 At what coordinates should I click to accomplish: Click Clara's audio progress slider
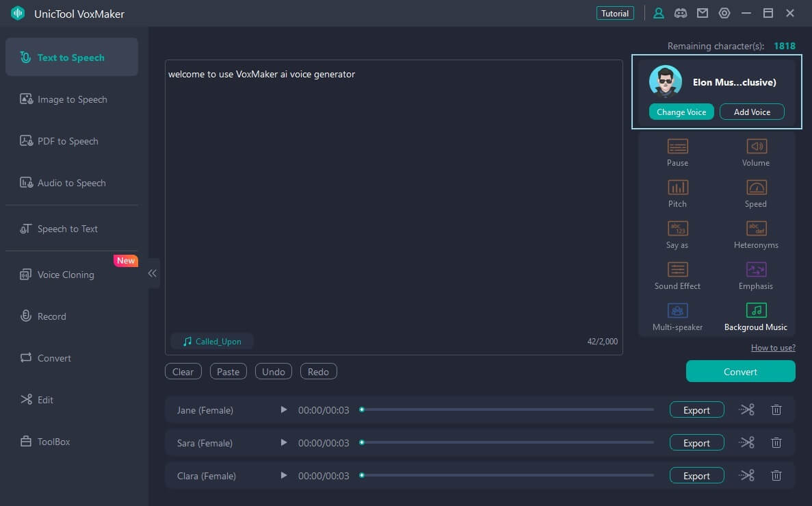pos(506,476)
